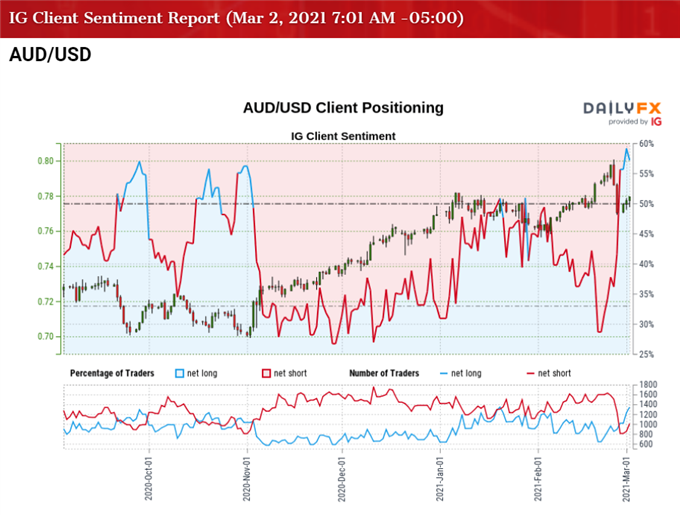Screen dimensions: 680x515
Task: Click the 0.80 price axis label
Action: (46, 161)
